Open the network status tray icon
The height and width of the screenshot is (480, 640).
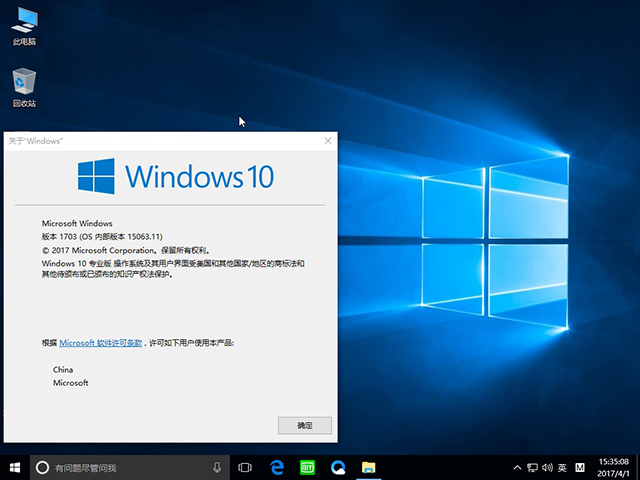pyautogui.click(x=531, y=467)
